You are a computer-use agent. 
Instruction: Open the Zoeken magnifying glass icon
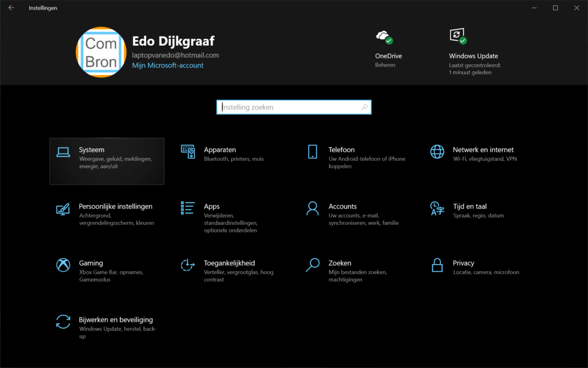pyautogui.click(x=313, y=265)
